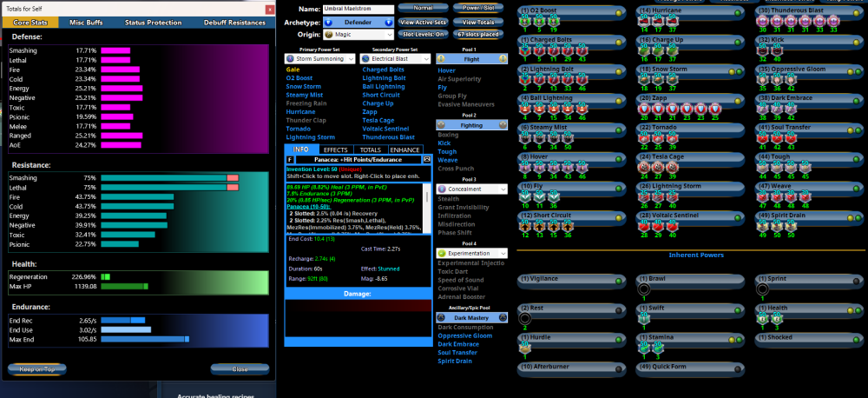Change the Archetype from Defender
The height and width of the screenshot is (398, 868).
pyautogui.click(x=358, y=23)
